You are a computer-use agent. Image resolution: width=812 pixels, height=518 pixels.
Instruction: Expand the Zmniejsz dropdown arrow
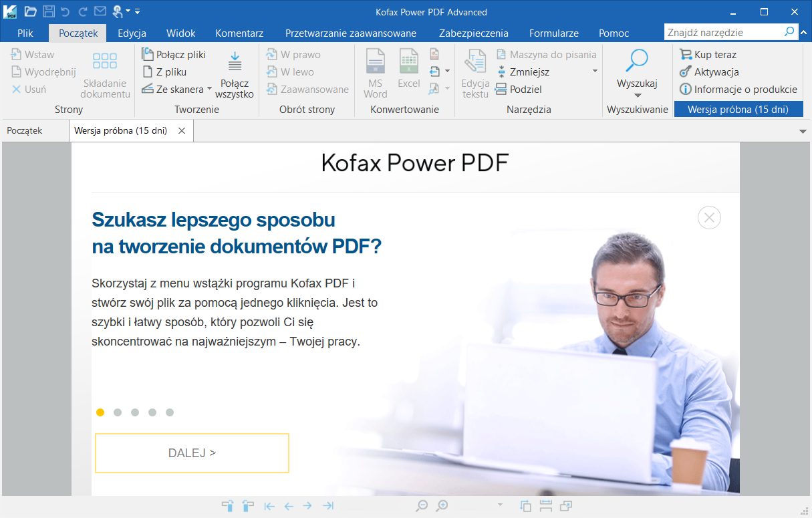pos(594,72)
